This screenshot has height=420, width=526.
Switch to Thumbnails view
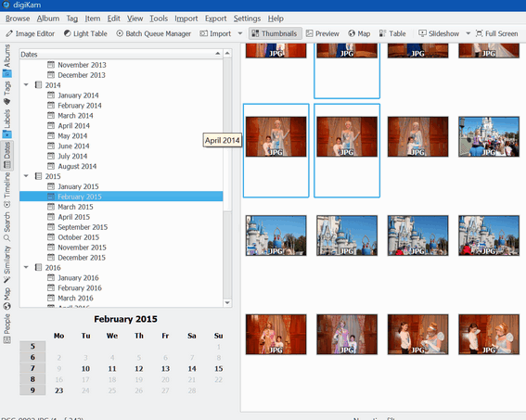coord(275,33)
